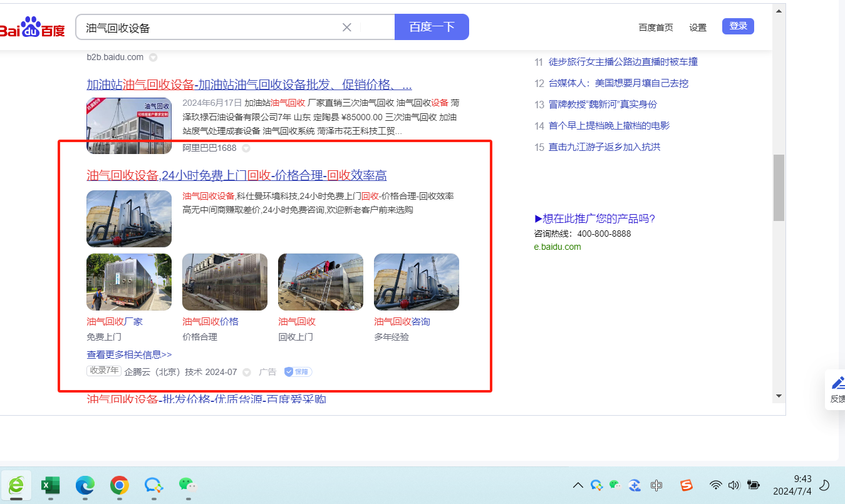
Task: Open the 查看更多相关信息 link
Action: point(129,354)
